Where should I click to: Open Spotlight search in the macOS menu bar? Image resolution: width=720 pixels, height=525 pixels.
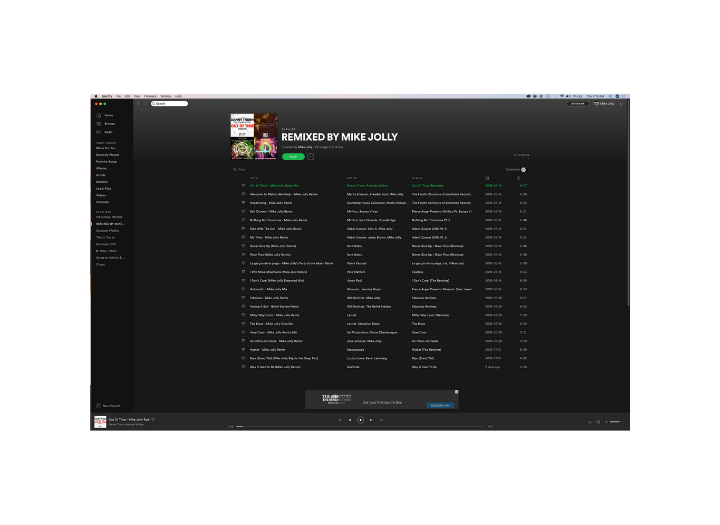(610, 96)
